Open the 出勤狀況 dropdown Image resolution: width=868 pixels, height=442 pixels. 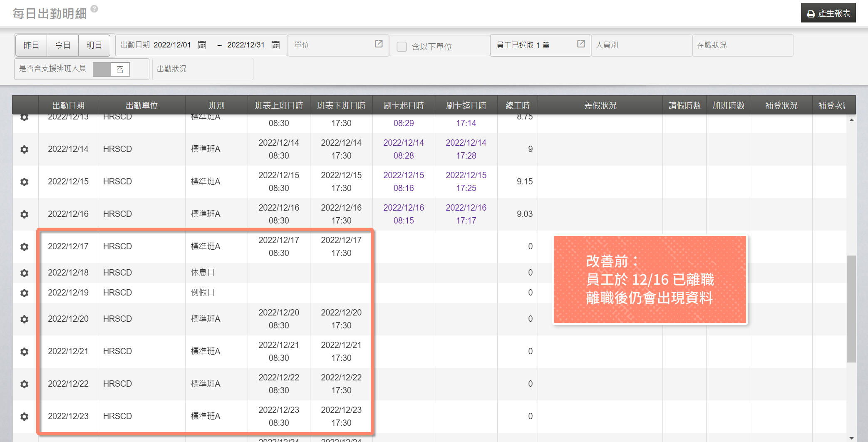point(203,69)
